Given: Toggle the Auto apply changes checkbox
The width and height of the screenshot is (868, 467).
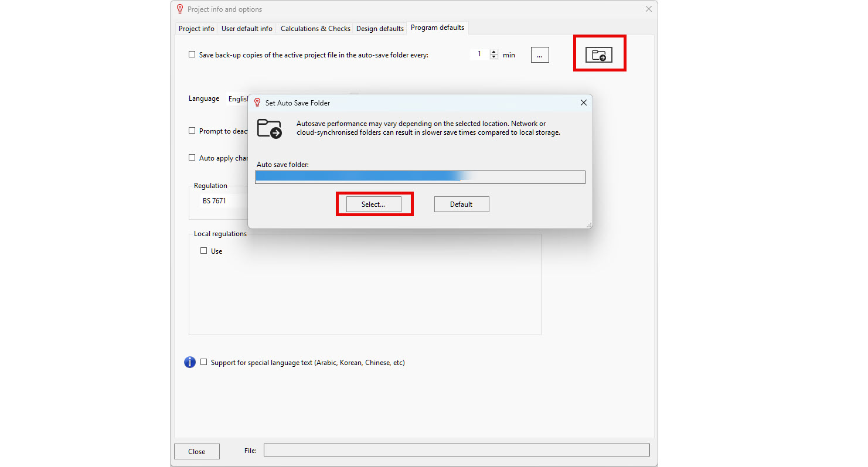Looking at the screenshot, I should 192,158.
